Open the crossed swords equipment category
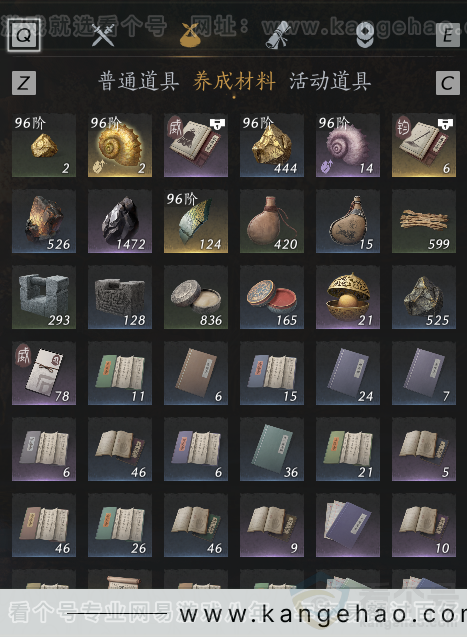 click(x=103, y=35)
